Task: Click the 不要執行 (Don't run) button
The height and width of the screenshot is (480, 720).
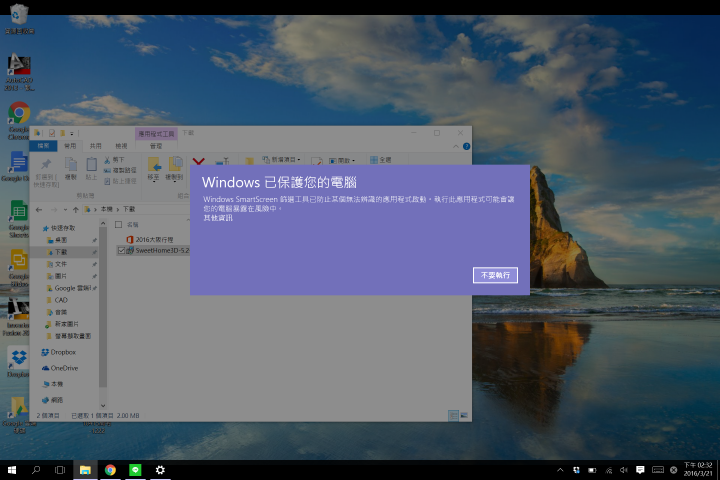Action: point(495,275)
